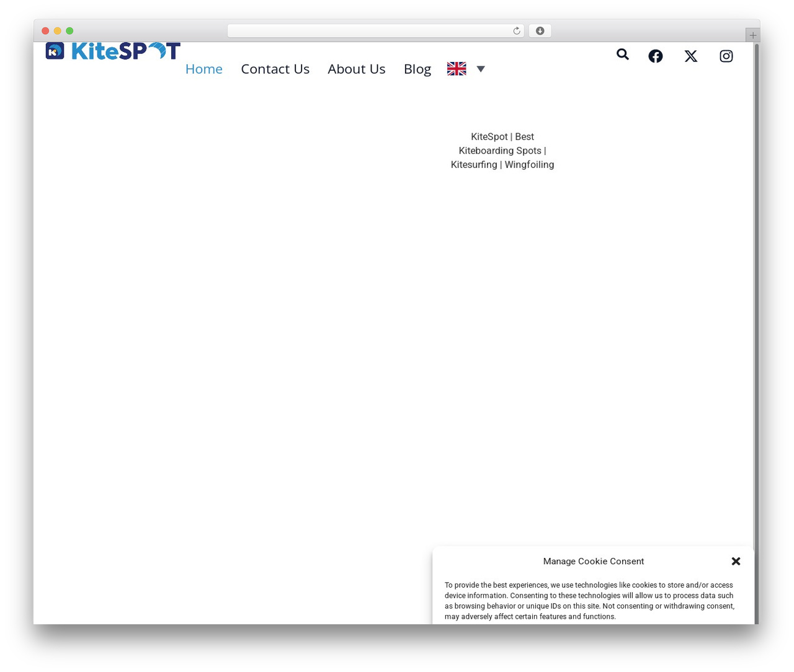Viewport: 794px width, 672px height.
Task: Open the site search magnifier icon
Action: point(623,55)
